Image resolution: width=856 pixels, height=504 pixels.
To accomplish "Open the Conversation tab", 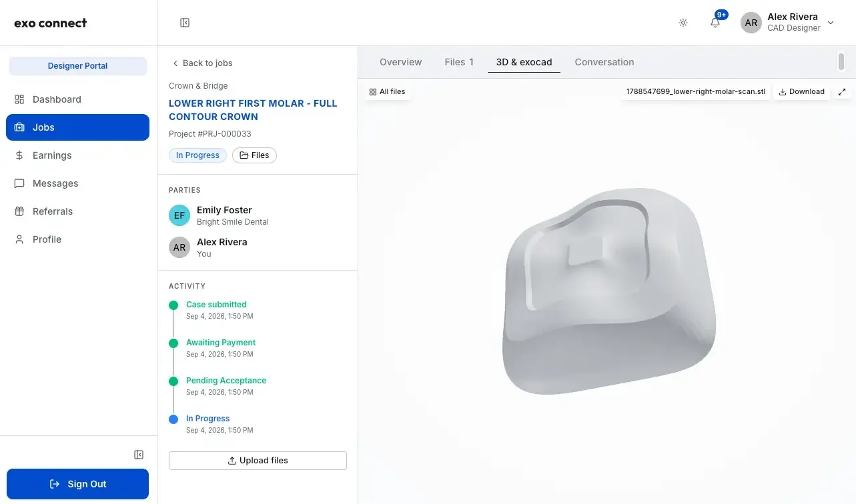I will (604, 62).
